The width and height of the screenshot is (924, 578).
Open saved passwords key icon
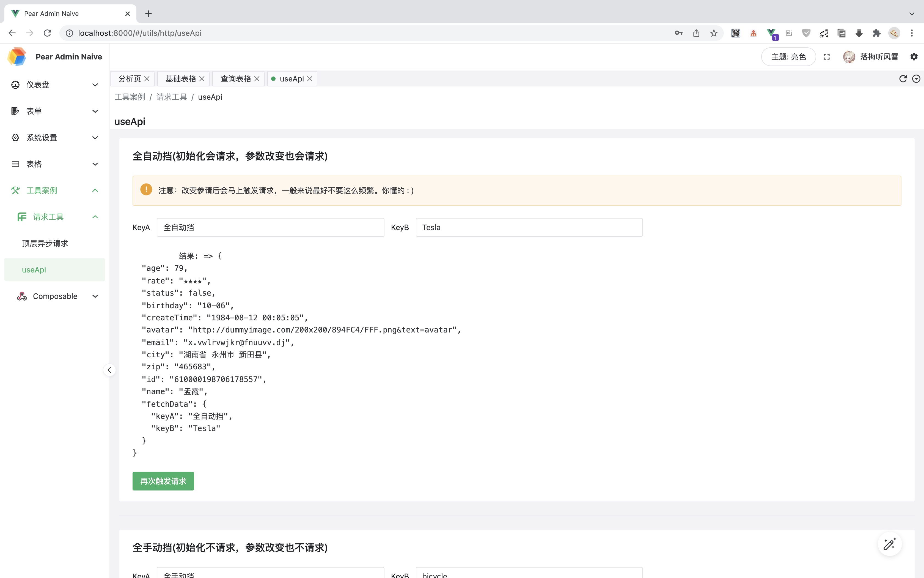click(678, 33)
